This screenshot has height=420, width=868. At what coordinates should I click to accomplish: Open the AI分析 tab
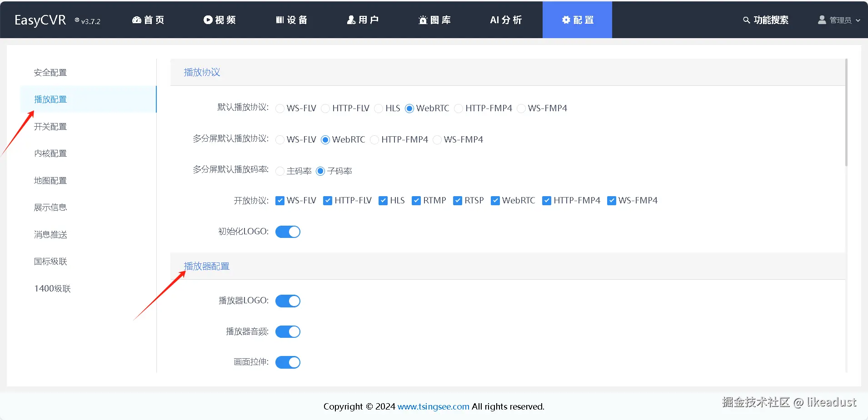click(506, 20)
